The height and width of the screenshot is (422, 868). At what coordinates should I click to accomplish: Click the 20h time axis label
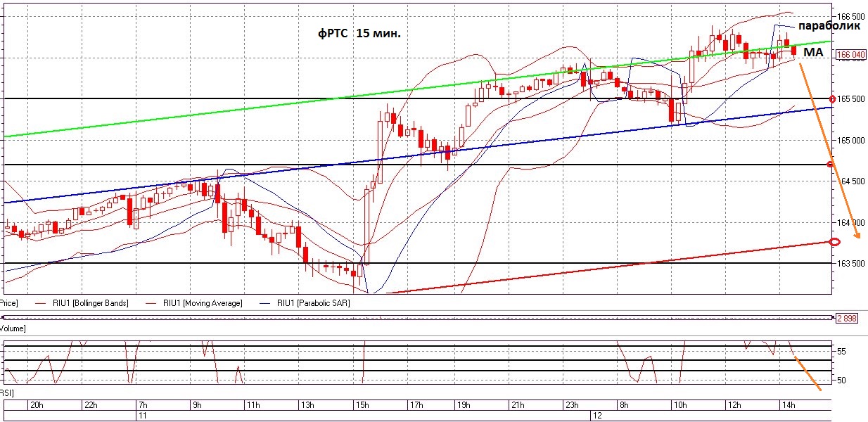tap(37, 404)
